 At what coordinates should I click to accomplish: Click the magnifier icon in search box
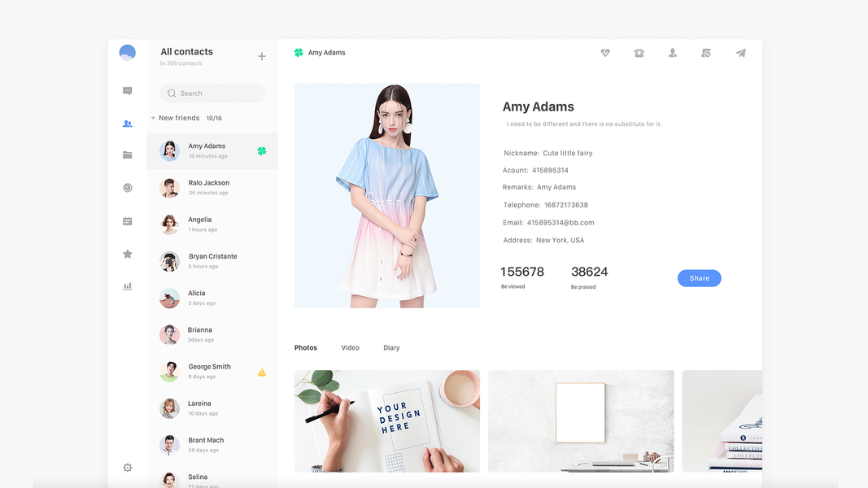pos(172,94)
